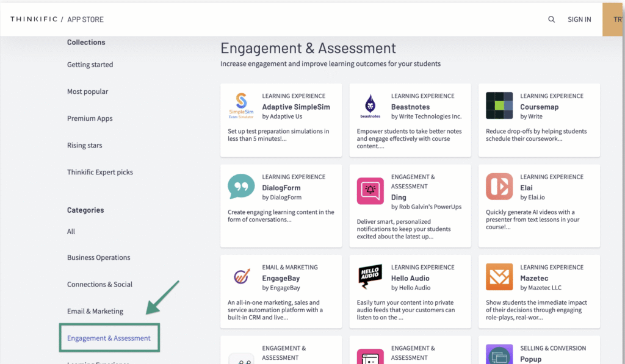Viewport: 625px width, 364px height.
Task: Open the DialogForm app title
Action: (x=281, y=188)
